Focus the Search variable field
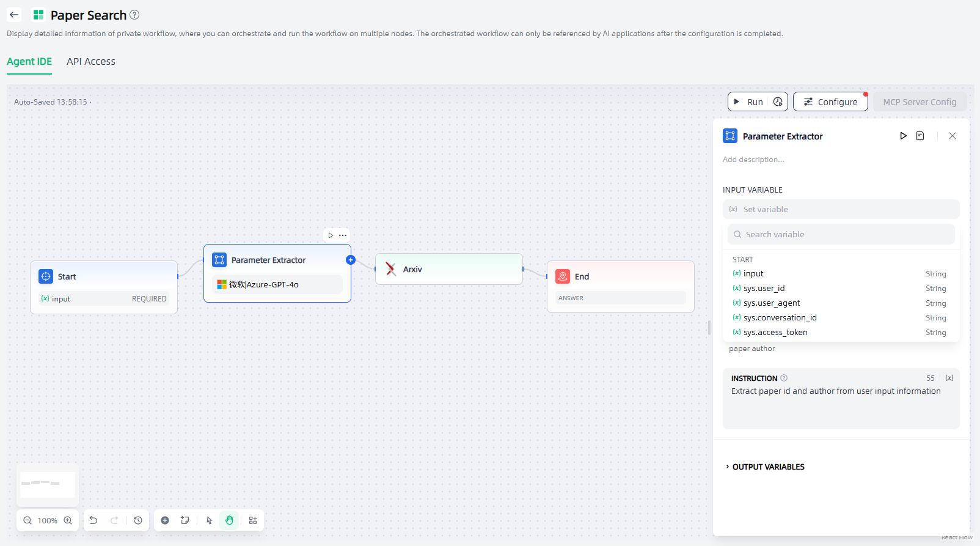Viewport: 980px width, 546px height. 841,234
